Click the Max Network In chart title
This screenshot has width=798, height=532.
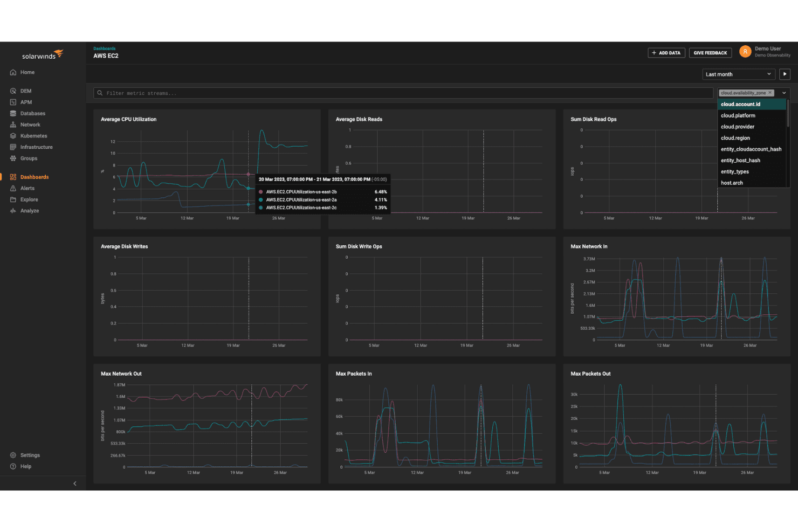(589, 247)
